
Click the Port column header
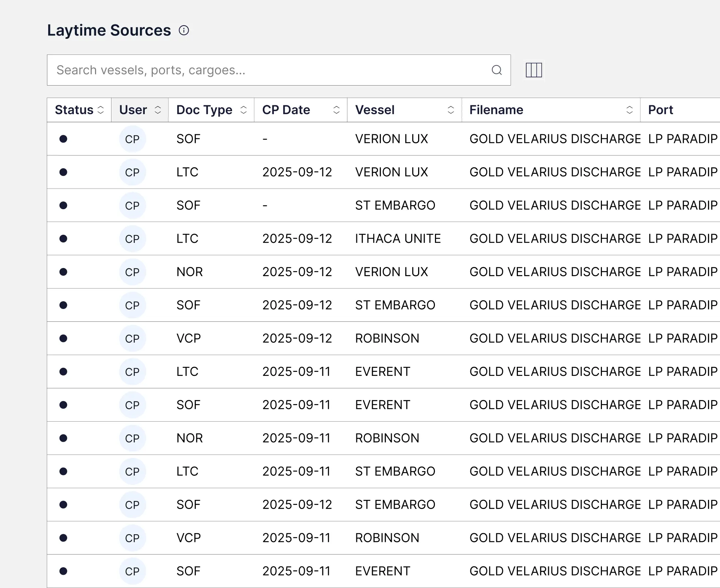[x=660, y=110]
